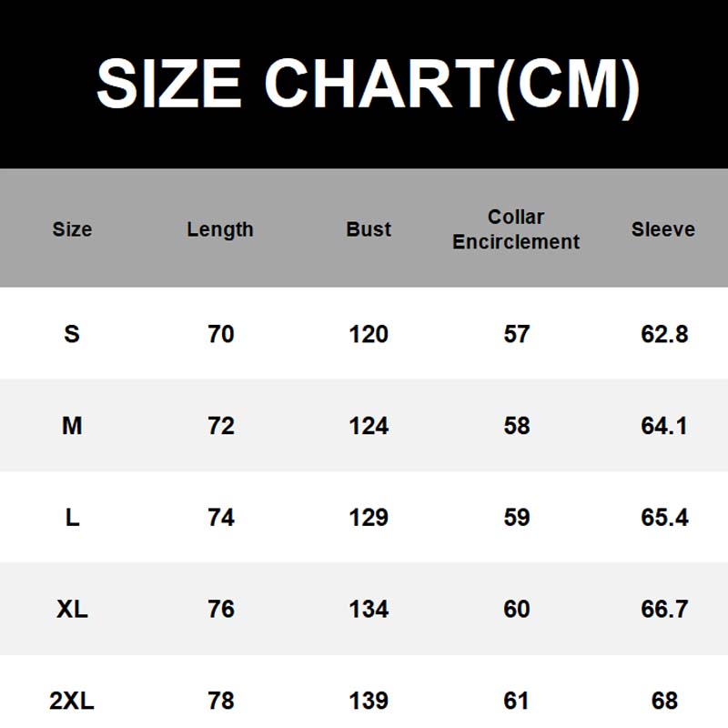
Task: Click sleeve value 62.8 for size S
Action: (x=664, y=334)
